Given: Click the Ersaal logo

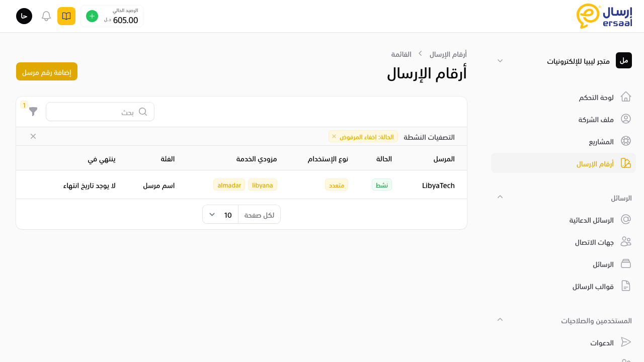Looking at the screenshot, I should point(604,16).
